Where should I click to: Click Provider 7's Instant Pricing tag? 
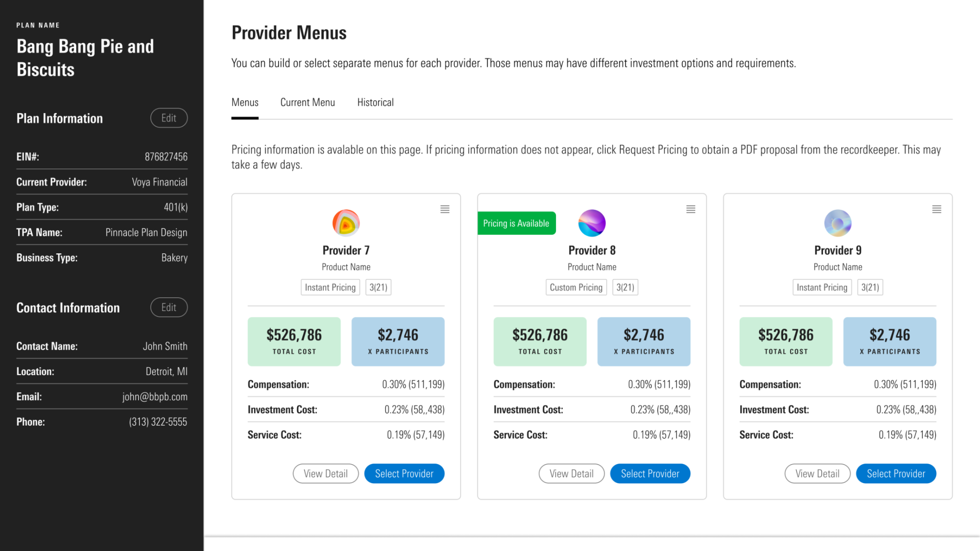(330, 288)
